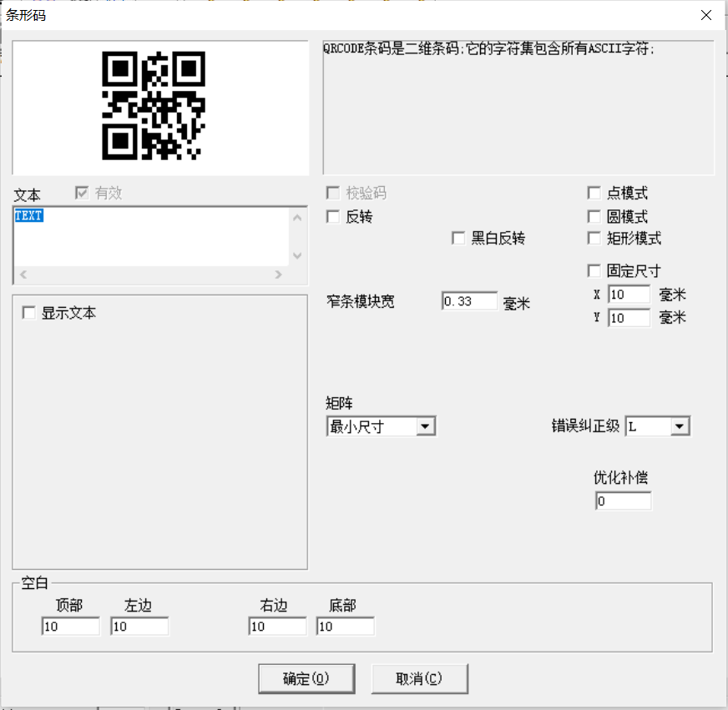Enable the 校验码 checkbox
The height and width of the screenshot is (710, 728).
pyautogui.click(x=333, y=193)
